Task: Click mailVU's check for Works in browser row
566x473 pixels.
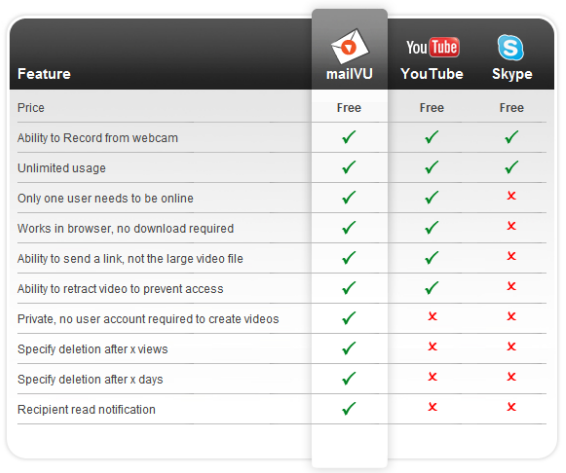Action: coord(349,227)
